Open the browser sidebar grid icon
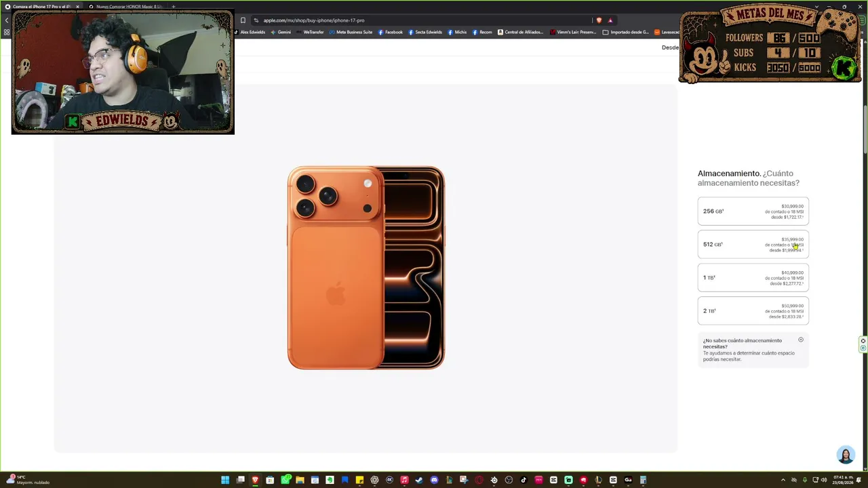The height and width of the screenshot is (488, 868). point(7,32)
